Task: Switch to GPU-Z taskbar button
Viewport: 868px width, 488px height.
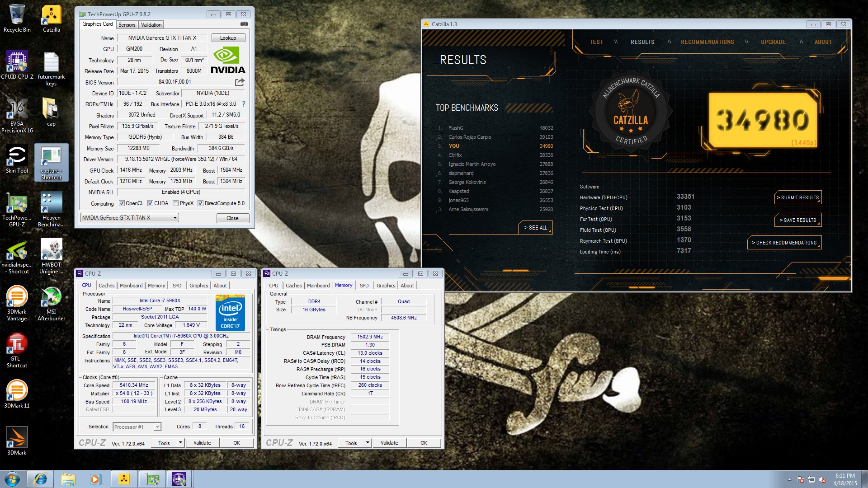Action: (152, 479)
